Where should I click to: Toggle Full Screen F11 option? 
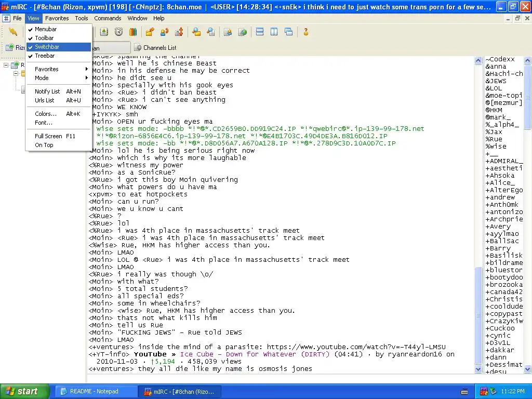tap(58, 136)
